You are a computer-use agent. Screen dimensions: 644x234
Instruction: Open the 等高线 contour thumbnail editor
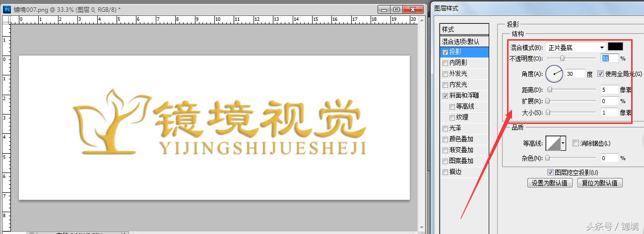[553, 144]
